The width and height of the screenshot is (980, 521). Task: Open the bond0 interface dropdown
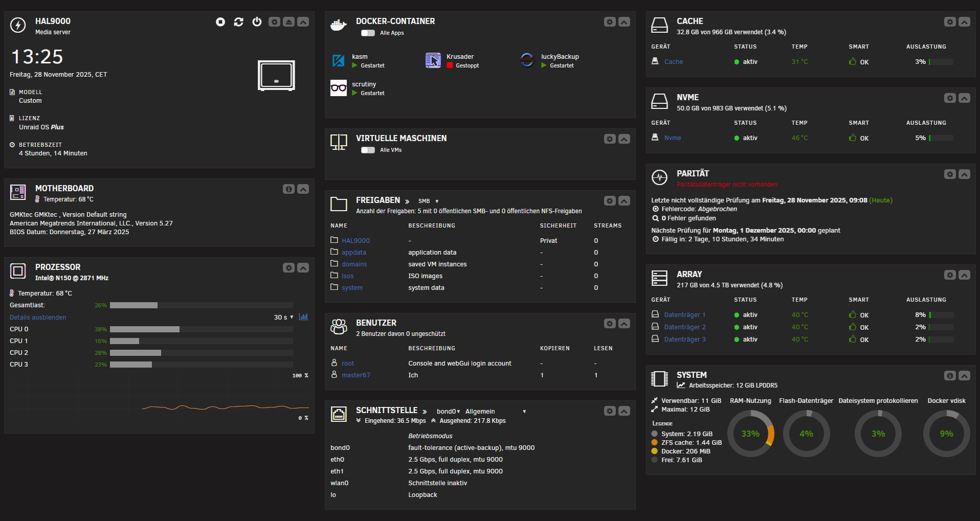(448, 412)
